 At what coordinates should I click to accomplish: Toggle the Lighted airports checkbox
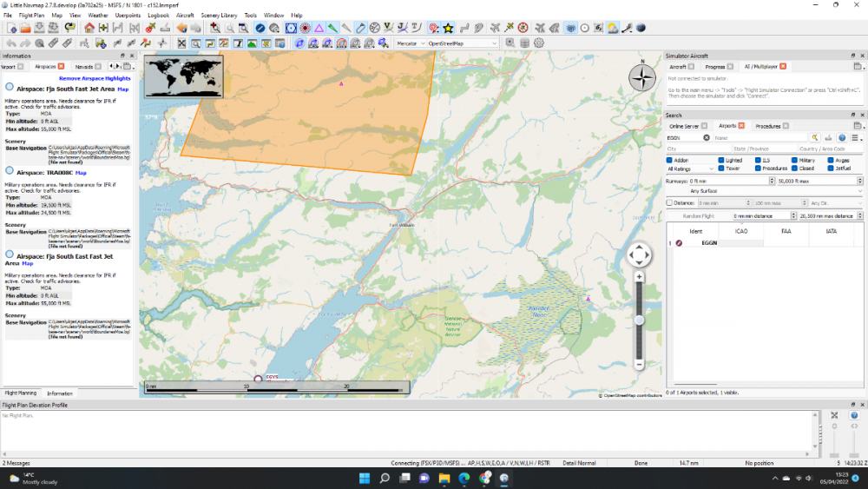click(x=720, y=160)
